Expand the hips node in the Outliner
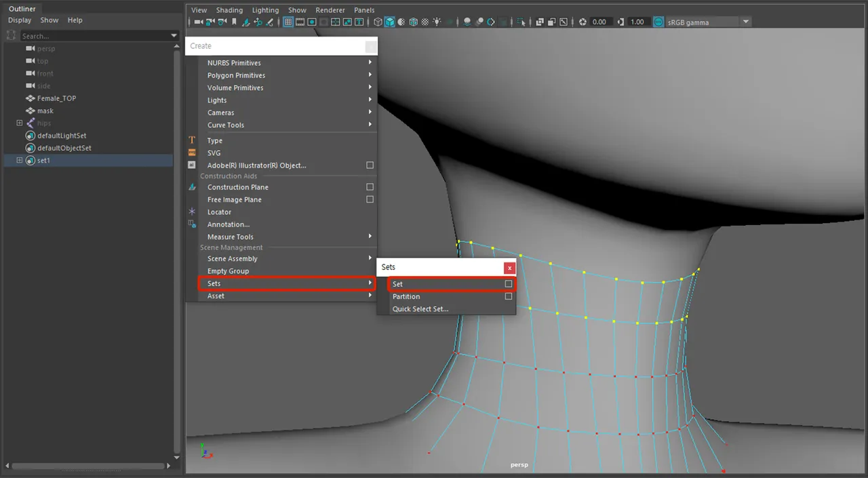 pyautogui.click(x=19, y=123)
